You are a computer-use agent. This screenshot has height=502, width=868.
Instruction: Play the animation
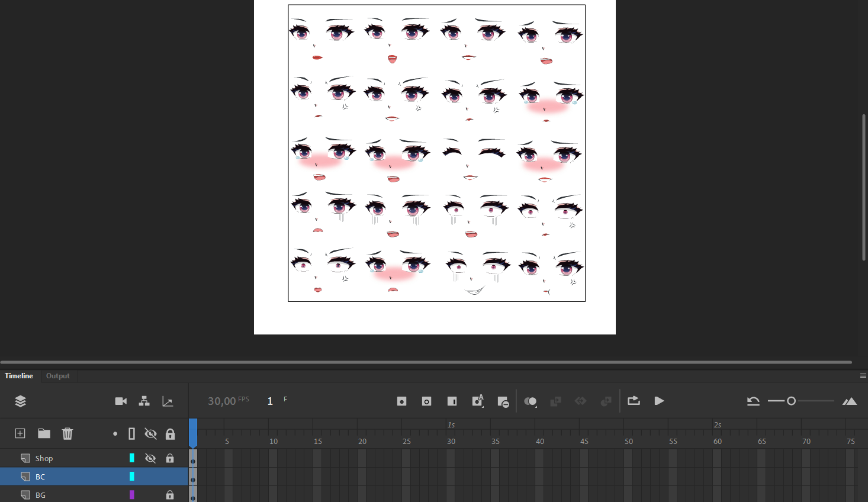point(659,401)
